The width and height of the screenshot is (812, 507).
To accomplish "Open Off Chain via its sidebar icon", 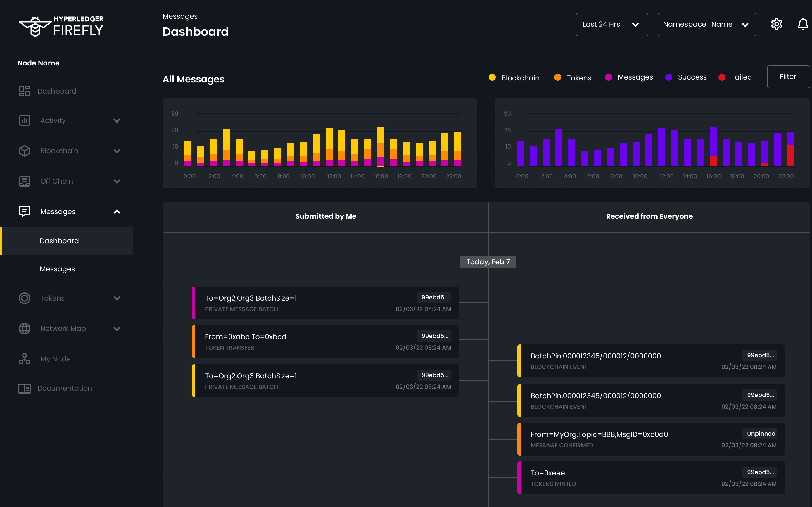I will click(x=25, y=181).
